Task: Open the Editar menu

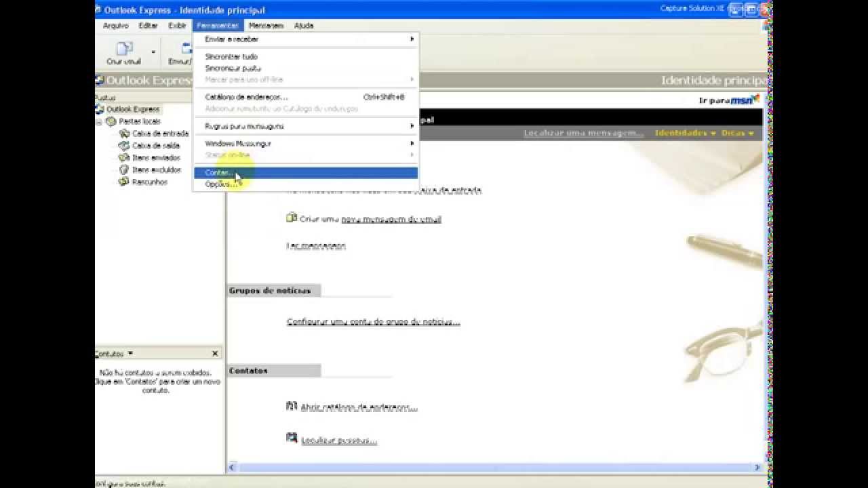Action: [x=148, y=26]
